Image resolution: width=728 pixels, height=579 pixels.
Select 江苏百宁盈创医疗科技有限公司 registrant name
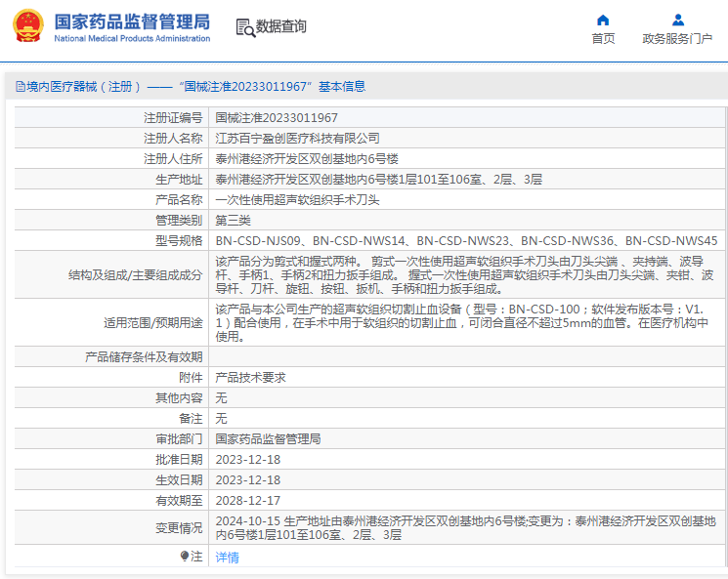coord(297,139)
